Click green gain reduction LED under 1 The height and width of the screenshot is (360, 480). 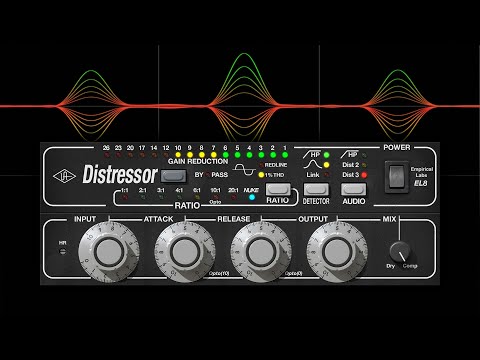point(285,155)
